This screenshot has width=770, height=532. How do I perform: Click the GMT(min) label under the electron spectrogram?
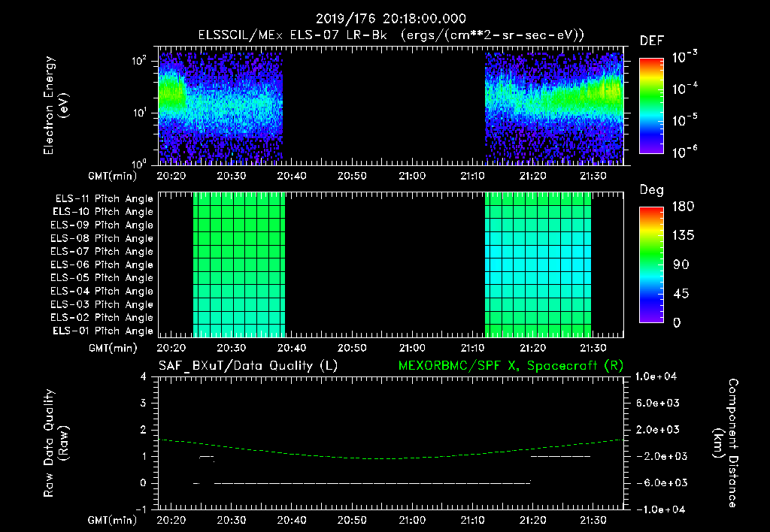coord(113,176)
